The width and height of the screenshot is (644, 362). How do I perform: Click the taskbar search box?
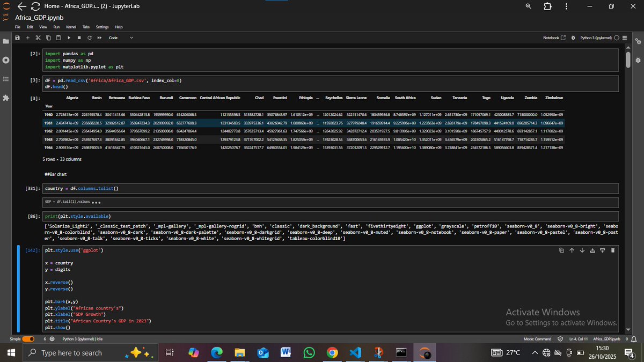tap(89, 352)
